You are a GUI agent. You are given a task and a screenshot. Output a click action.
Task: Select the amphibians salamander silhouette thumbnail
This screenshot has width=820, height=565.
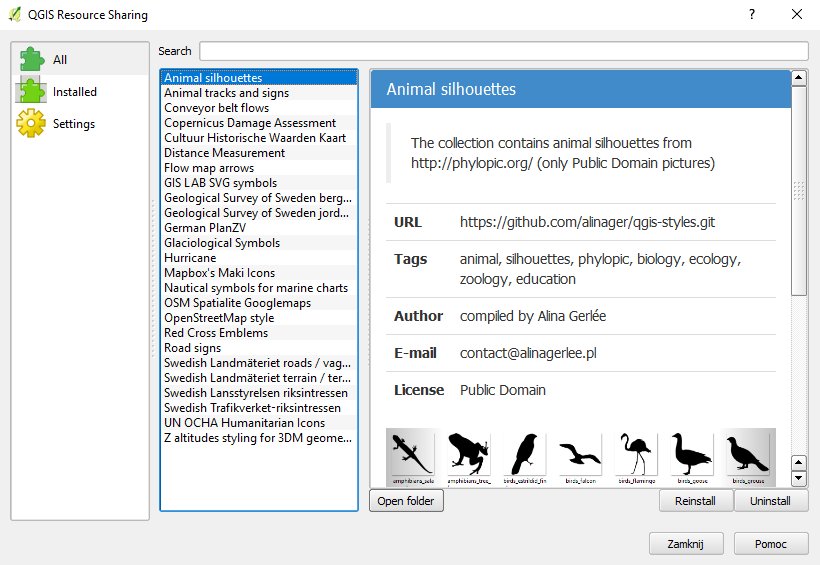[413, 457]
